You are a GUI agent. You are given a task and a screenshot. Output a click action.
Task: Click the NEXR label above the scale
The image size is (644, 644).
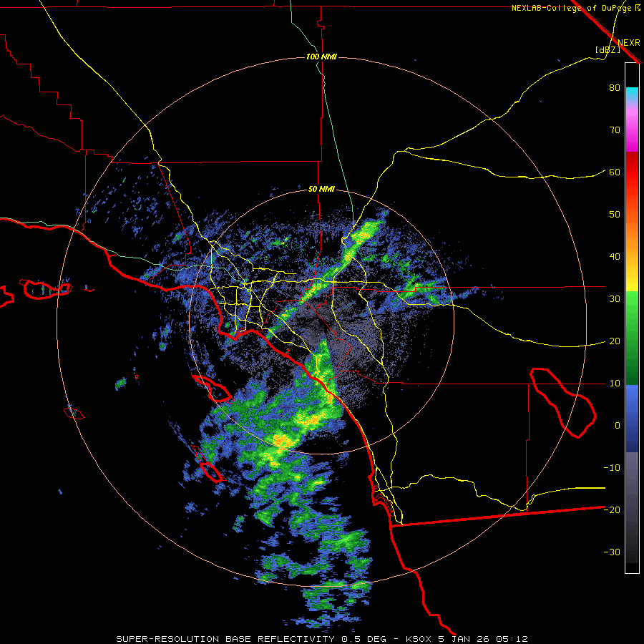coord(629,43)
